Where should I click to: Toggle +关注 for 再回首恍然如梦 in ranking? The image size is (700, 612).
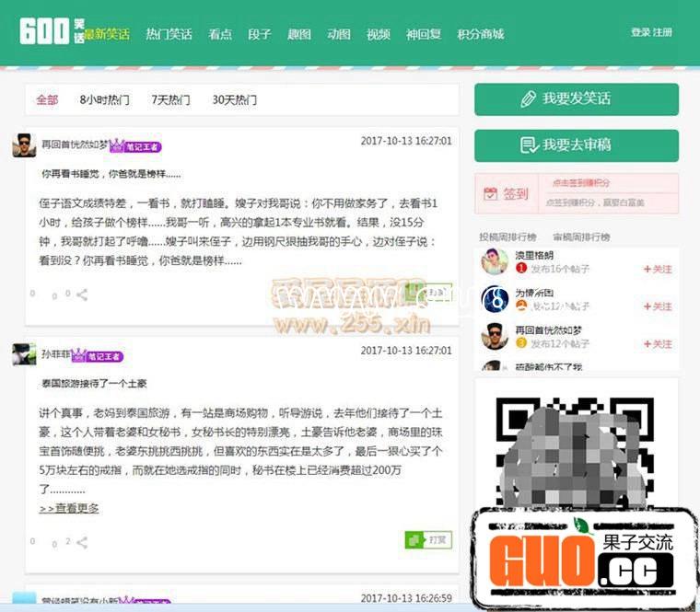pyautogui.click(x=657, y=344)
